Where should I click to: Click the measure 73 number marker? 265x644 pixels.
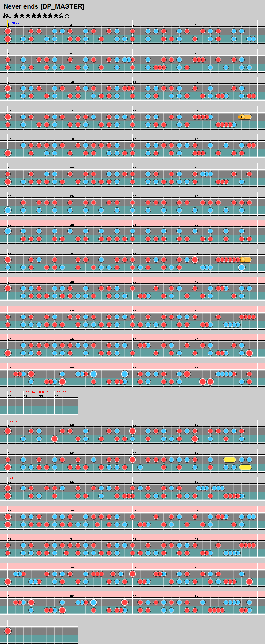tap(10, 539)
